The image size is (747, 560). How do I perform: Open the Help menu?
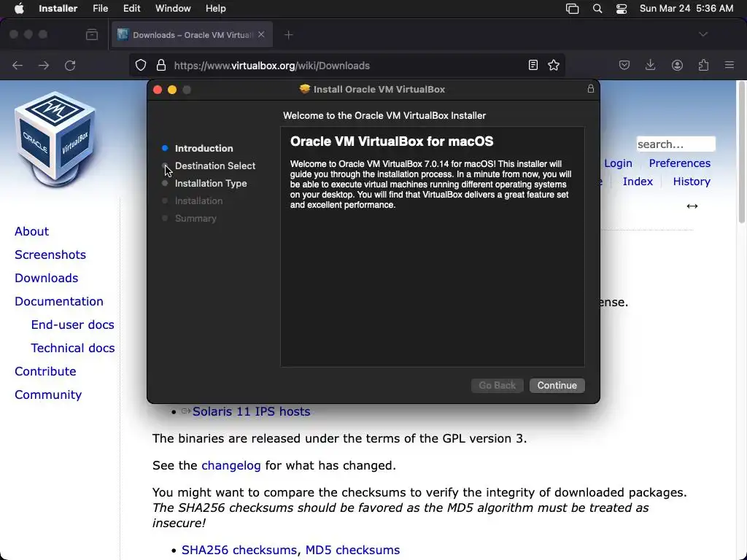click(x=215, y=9)
